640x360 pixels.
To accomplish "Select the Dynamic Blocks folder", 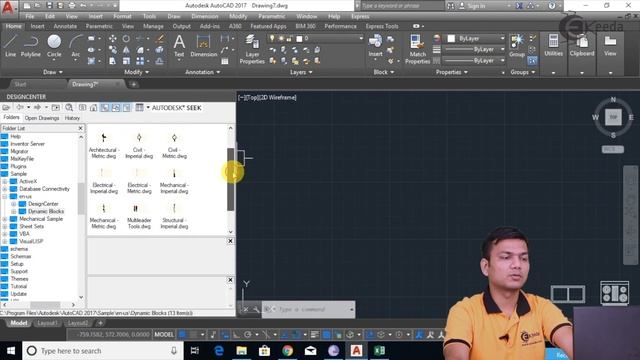I will click(46, 211).
